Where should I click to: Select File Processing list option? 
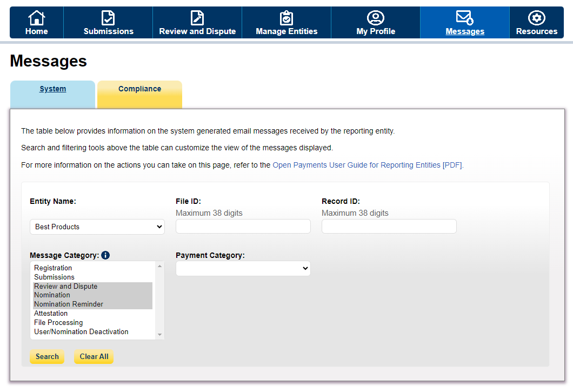[92, 323]
